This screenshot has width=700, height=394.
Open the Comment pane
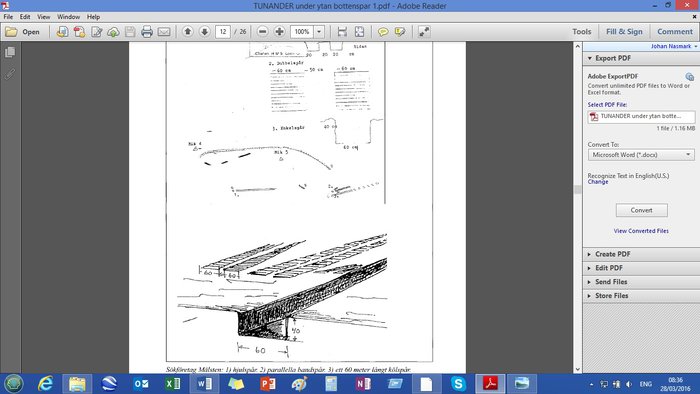[675, 32]
